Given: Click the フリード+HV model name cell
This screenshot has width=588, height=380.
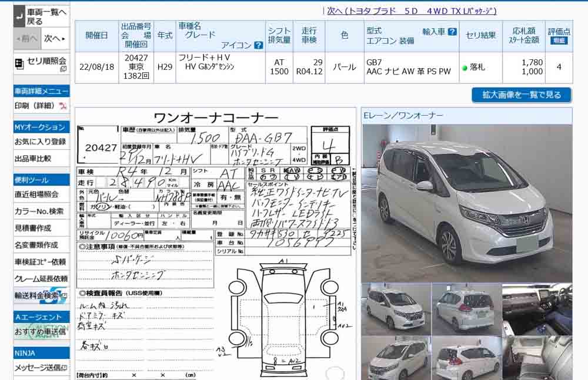Looking at the screenshot, I should tap(220, 67).
